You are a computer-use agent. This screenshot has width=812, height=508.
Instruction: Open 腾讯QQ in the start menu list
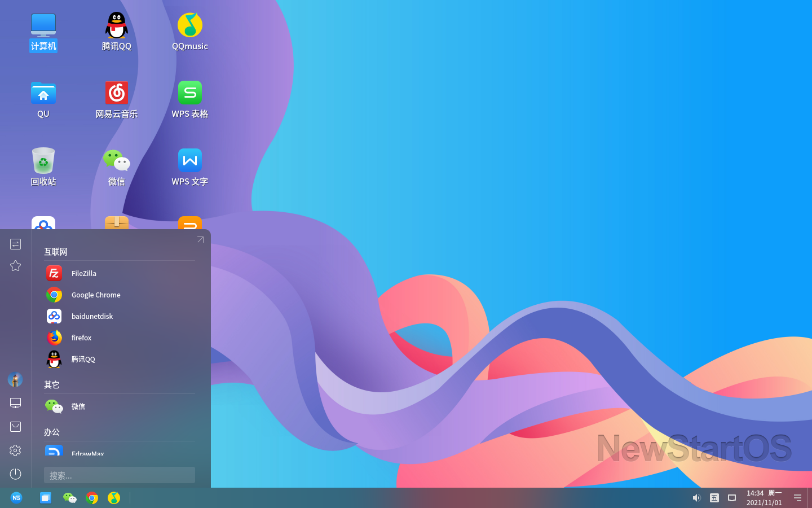tap(120, 359)
